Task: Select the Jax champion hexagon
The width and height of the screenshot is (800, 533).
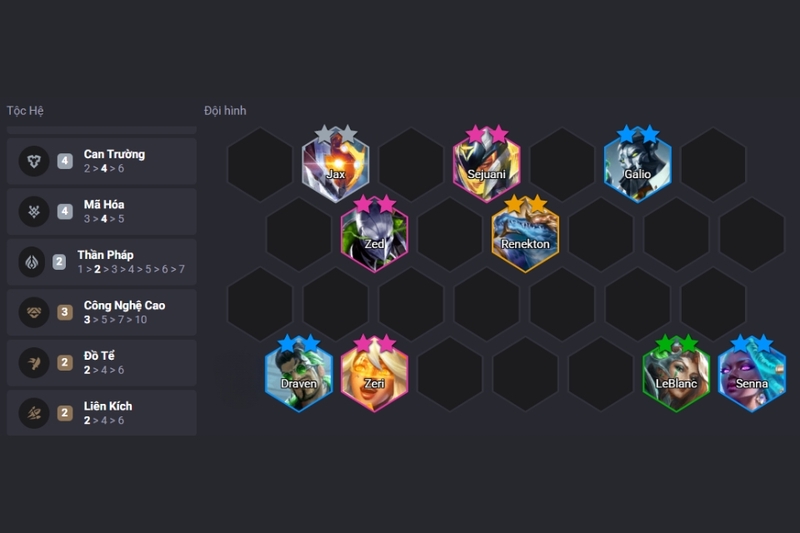Action: point(335,164)
